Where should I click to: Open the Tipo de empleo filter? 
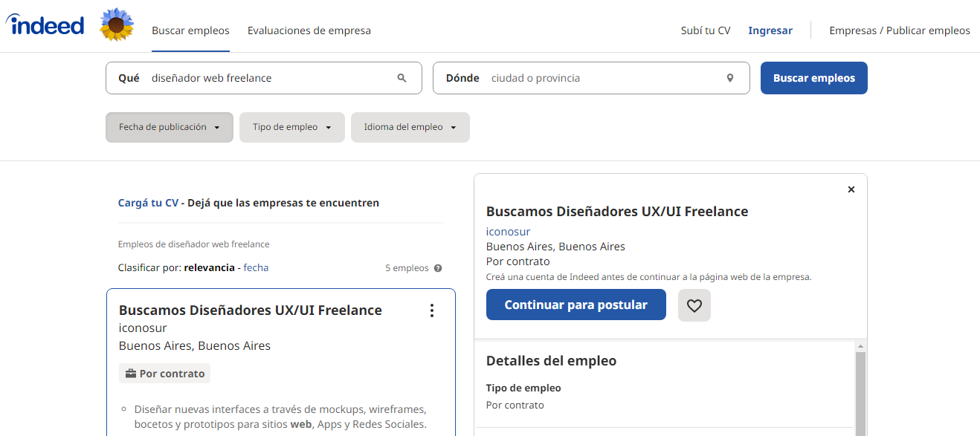tap(291, 127)
